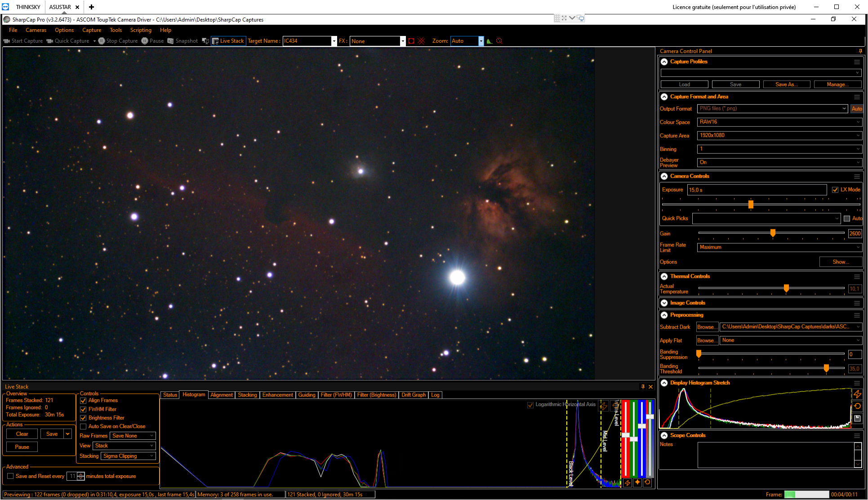Open the Stacking Sigma Clipping dropdown
868x500 pixels.
click(x=128, y=456)
